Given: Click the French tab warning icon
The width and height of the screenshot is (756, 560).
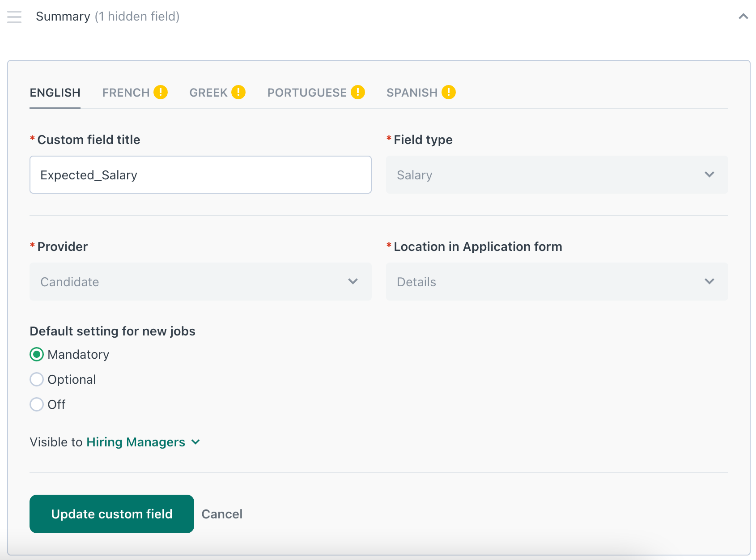Looking at the screenshot, I should tap(161, 92).
